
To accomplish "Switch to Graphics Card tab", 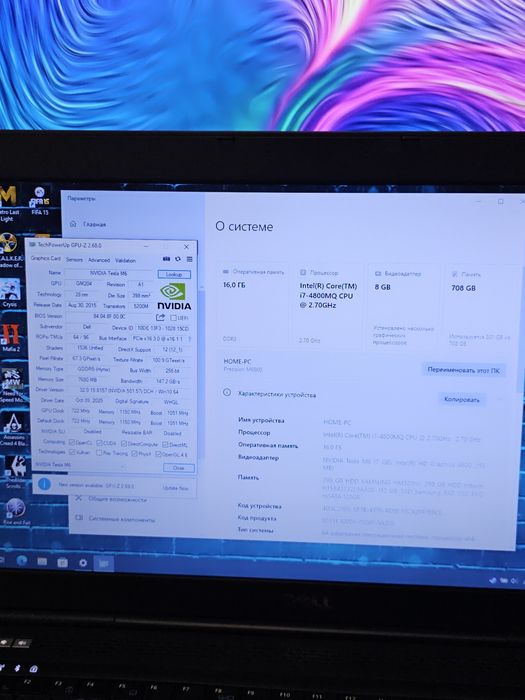I will (x=46, y=258).
